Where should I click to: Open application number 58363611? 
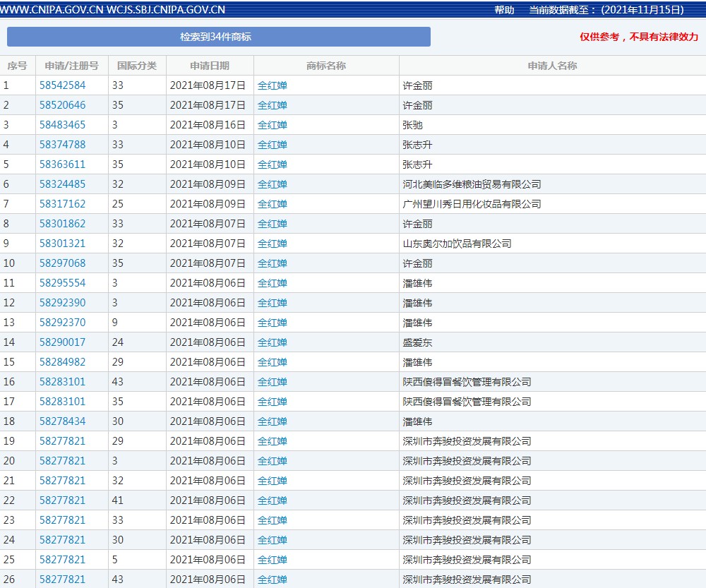pos(62,164)
